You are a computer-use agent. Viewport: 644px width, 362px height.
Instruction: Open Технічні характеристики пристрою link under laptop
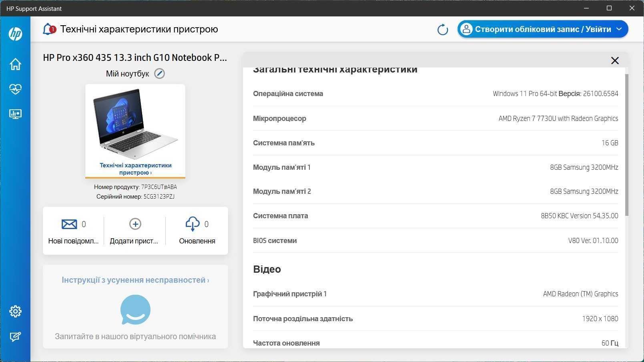pos(135,169)
